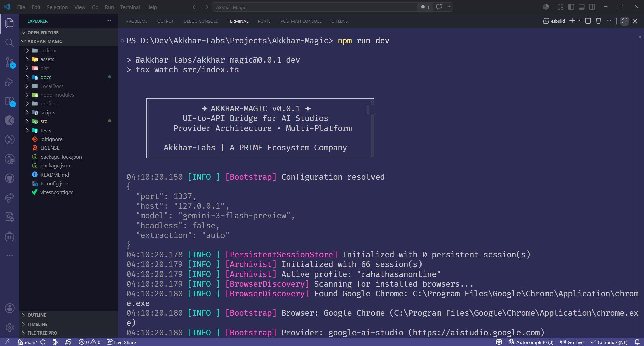Open the chat dropdown chevron in title bar
The width and height of the screenshot is (644, 346).
click(x=449, y=7)
